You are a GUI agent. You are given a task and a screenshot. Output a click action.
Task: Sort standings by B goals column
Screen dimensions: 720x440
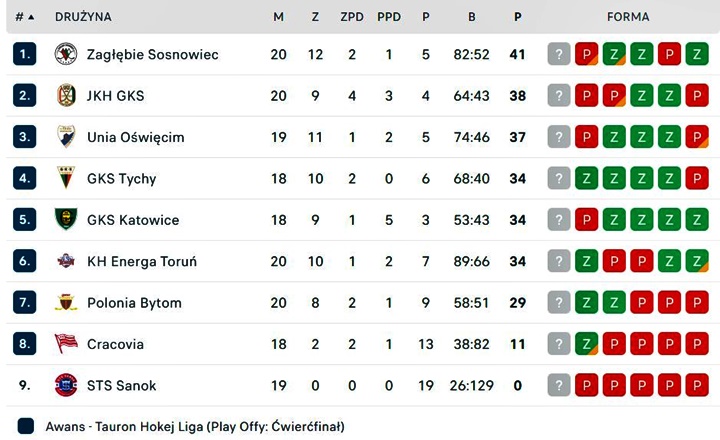(471, 17)
